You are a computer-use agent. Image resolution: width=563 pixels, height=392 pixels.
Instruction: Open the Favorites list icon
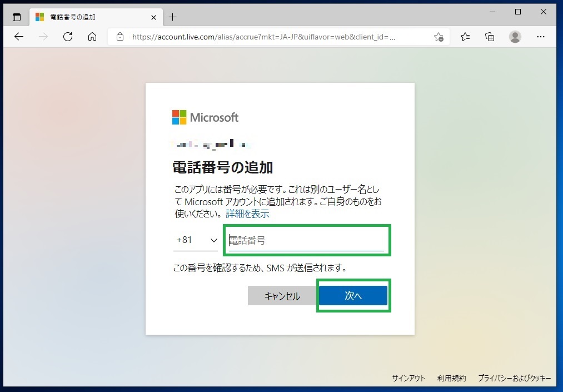(x=465, y=37)
